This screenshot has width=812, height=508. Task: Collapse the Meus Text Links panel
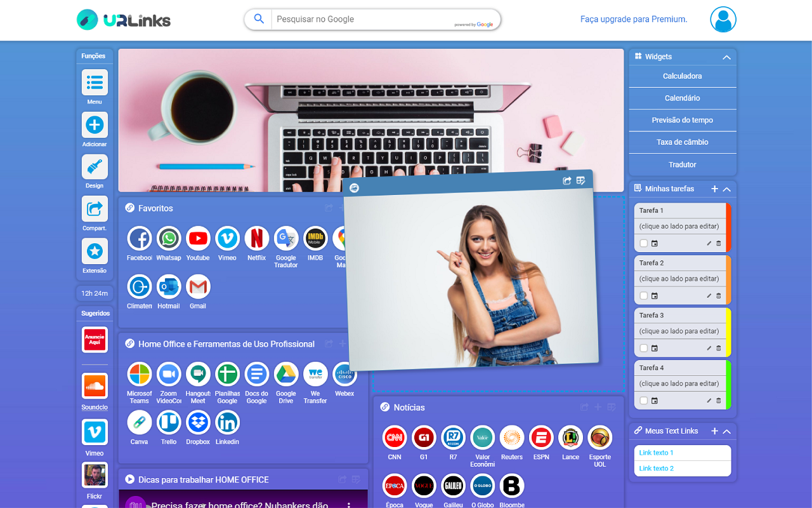click(727, 431)
